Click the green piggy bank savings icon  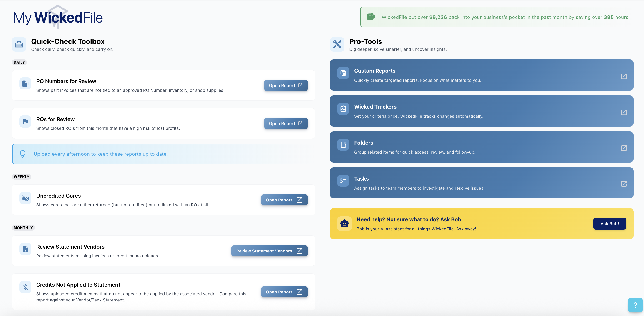coord(370,17)
